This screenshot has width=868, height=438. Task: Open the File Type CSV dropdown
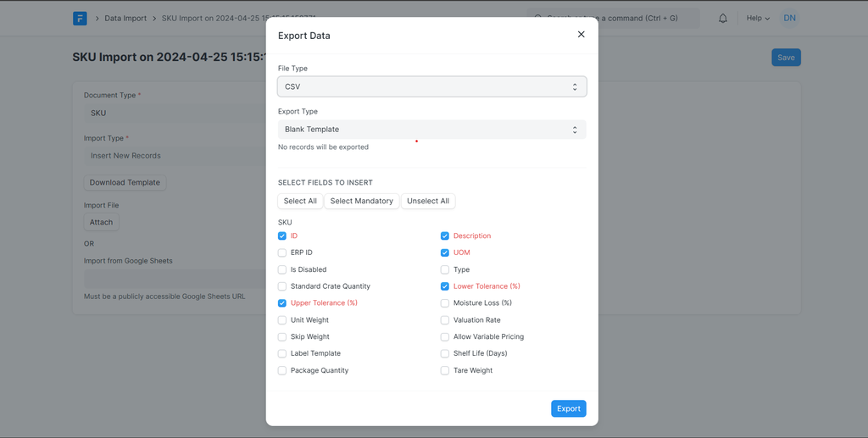click(431, 86)
